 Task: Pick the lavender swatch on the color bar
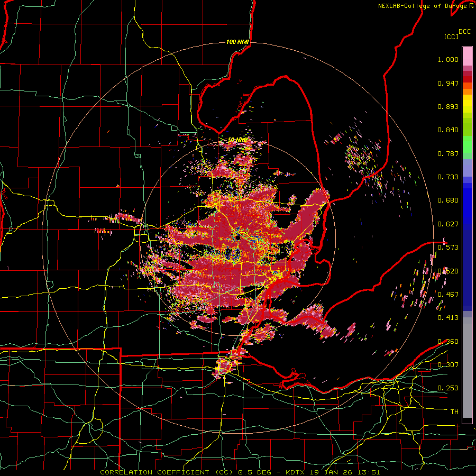[467, 168]
